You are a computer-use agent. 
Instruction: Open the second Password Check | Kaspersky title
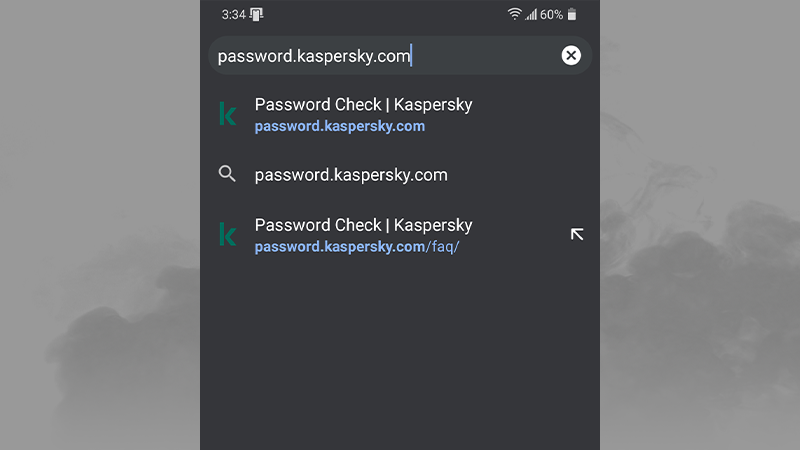(363, 224)
